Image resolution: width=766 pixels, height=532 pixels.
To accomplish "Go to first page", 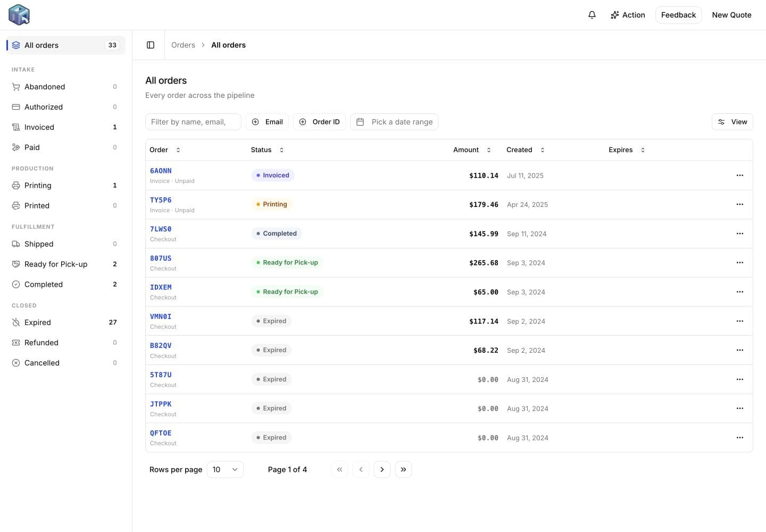I will pos(339,469).
